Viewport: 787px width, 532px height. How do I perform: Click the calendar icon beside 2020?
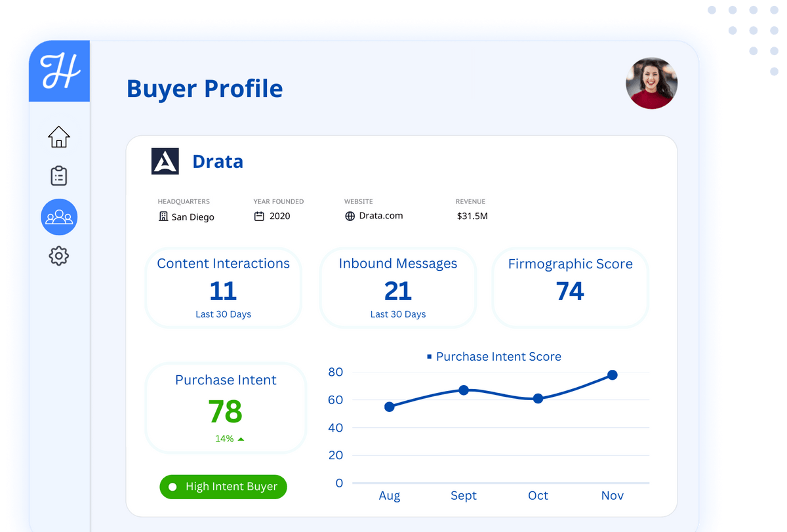tap(259, 216)
